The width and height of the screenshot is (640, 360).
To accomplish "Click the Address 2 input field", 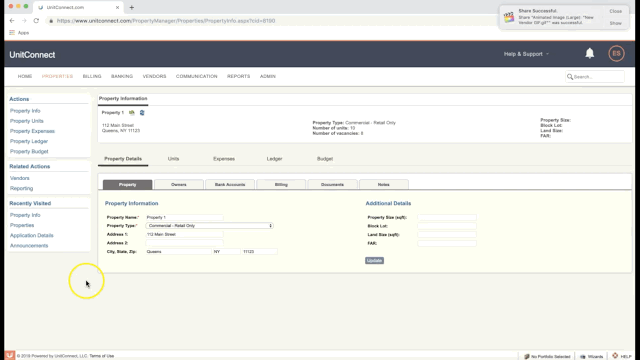I will pyautogui.click(x=184, y=243).
